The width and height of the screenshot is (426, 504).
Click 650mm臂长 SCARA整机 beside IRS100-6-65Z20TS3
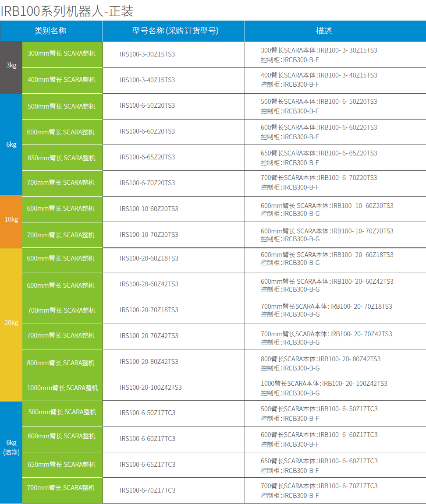pyautogui.click(x=62, y=158)
